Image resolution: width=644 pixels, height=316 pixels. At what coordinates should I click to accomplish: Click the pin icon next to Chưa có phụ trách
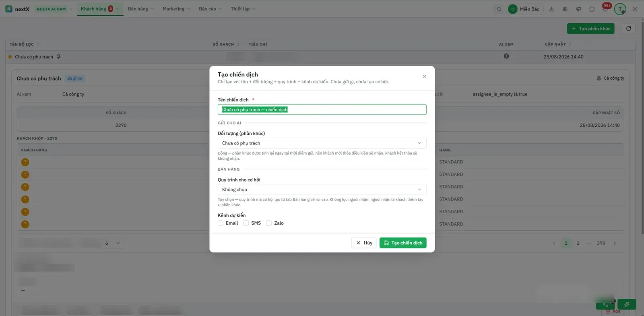tap(59, 57)
